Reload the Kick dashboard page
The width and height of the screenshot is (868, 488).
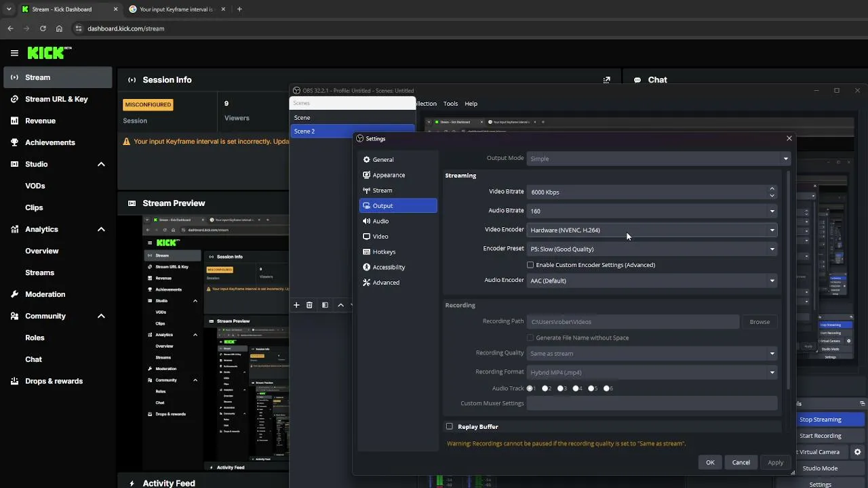tap(43, 28)
